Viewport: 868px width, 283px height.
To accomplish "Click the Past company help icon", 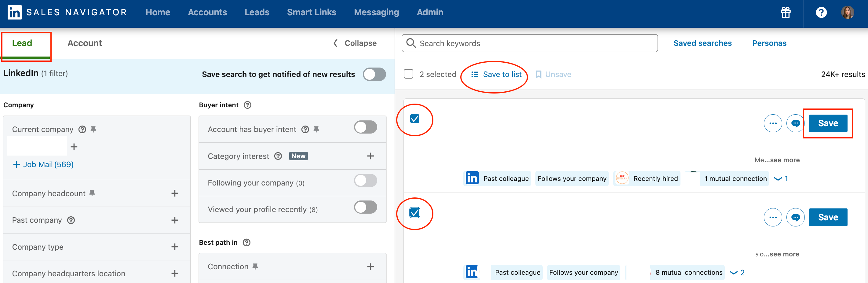I will 71,220.
